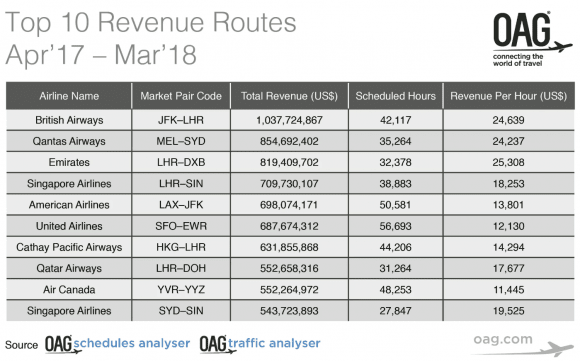Click the OAG logo at top right
The height and width of the screenshot is (361, 580).
(532, 39)
